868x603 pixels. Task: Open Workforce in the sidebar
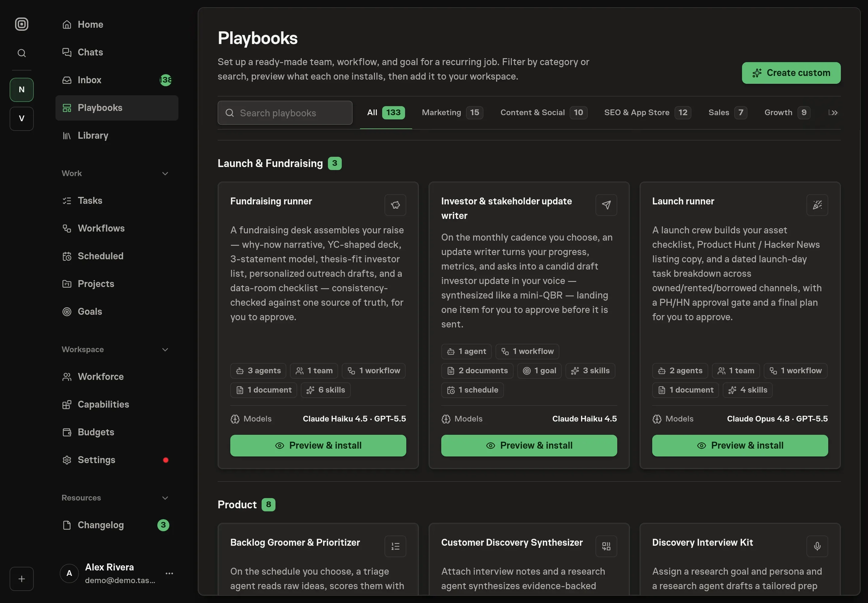click(x=117, y=377)
